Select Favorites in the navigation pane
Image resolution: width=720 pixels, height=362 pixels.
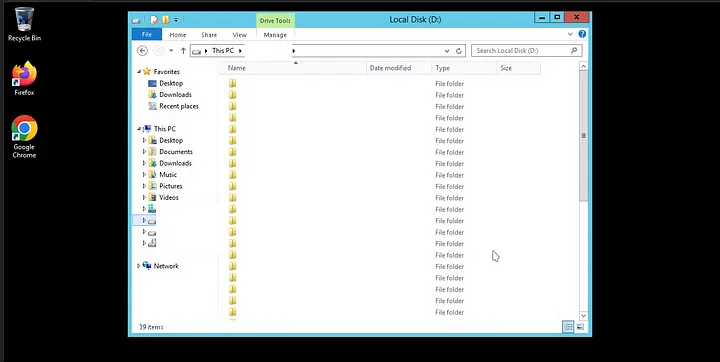(x=166, y=72)
